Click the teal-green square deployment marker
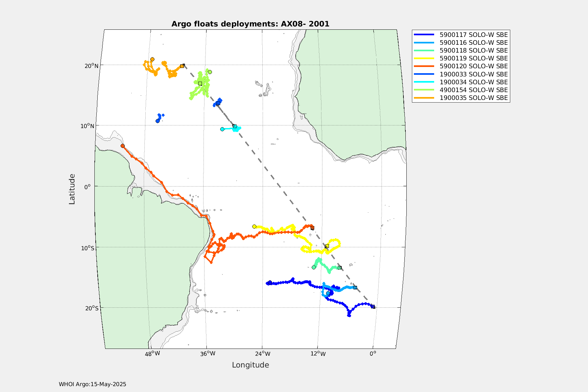Screen dimensions: 588x392 [340, 268]
